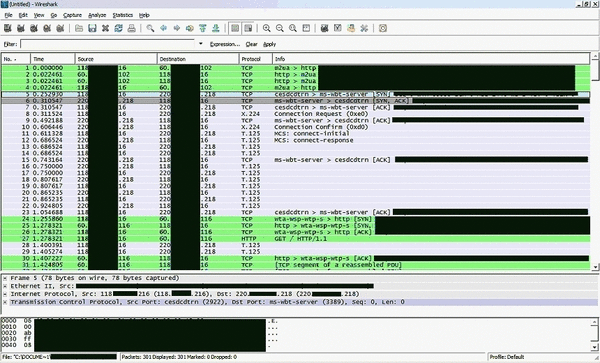Click the Expression... button

pyautogui.click(x=225, y=44)
